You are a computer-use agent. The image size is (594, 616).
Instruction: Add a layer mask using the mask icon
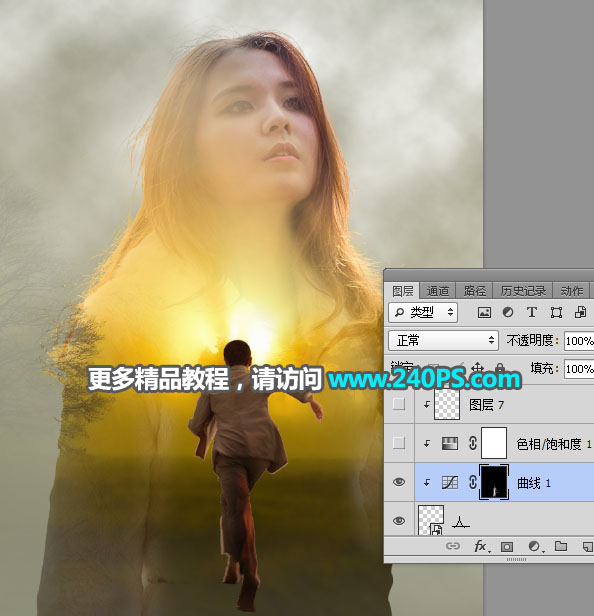(x=506, y=546)
